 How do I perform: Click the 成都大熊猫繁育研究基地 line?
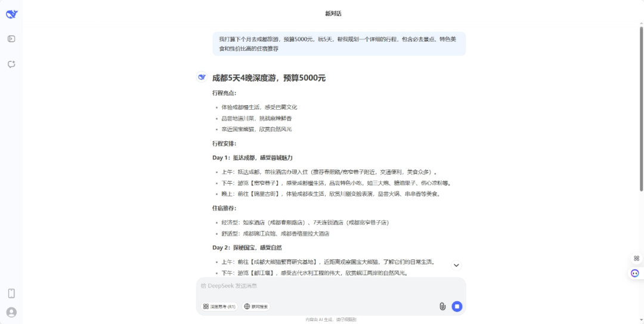tap(328, 262)
